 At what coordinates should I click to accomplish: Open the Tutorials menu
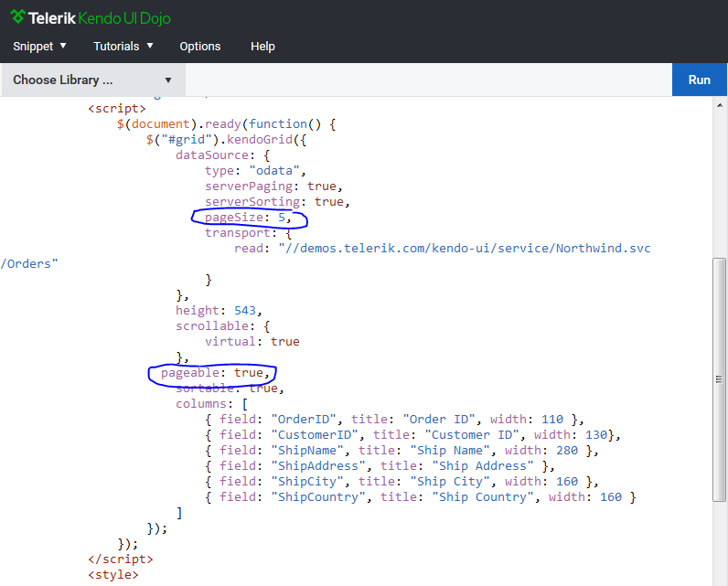pos(123,47)
